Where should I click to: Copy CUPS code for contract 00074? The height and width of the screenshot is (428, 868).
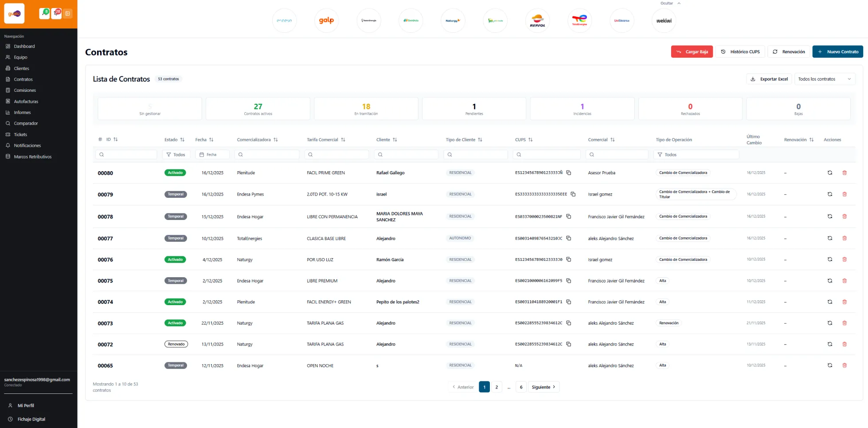click(569, 302)
